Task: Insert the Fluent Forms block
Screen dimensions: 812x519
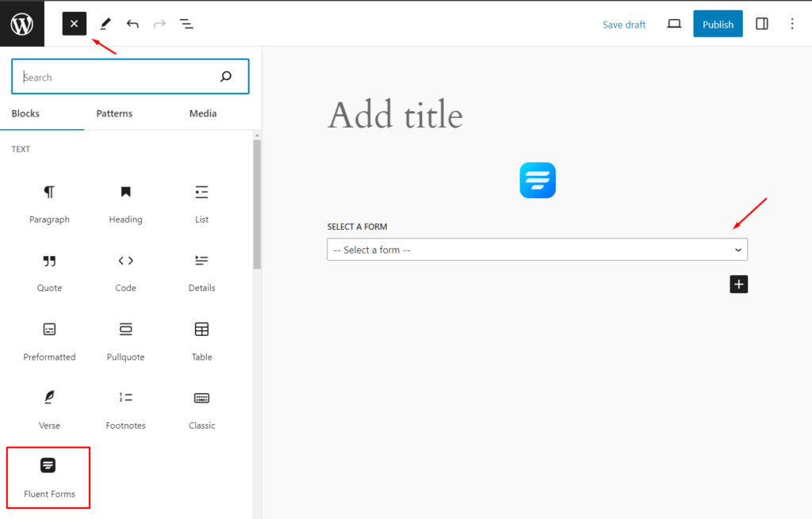Action: pos(48,478)
